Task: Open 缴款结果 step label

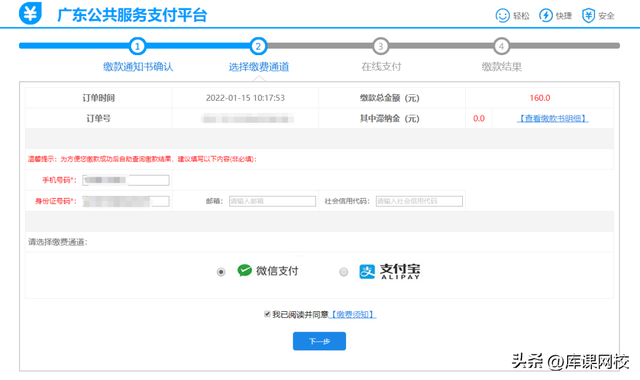Action: pyautogui.click(x=502, y=67)
